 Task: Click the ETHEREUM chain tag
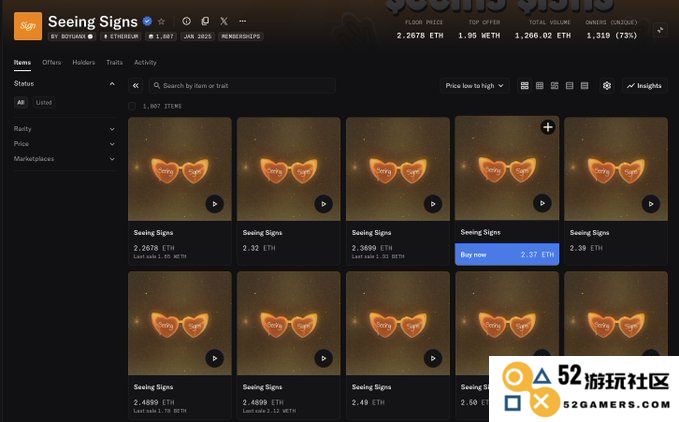[x=121, y=36]
